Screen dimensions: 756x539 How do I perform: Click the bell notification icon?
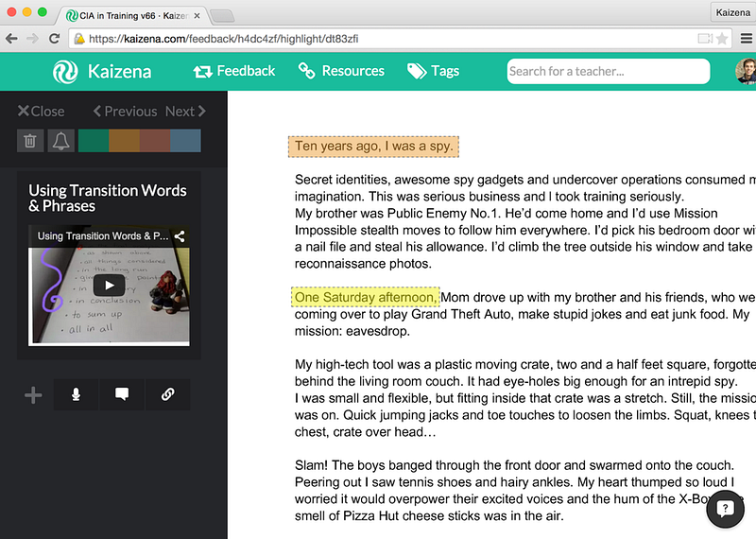coord(60,141)
